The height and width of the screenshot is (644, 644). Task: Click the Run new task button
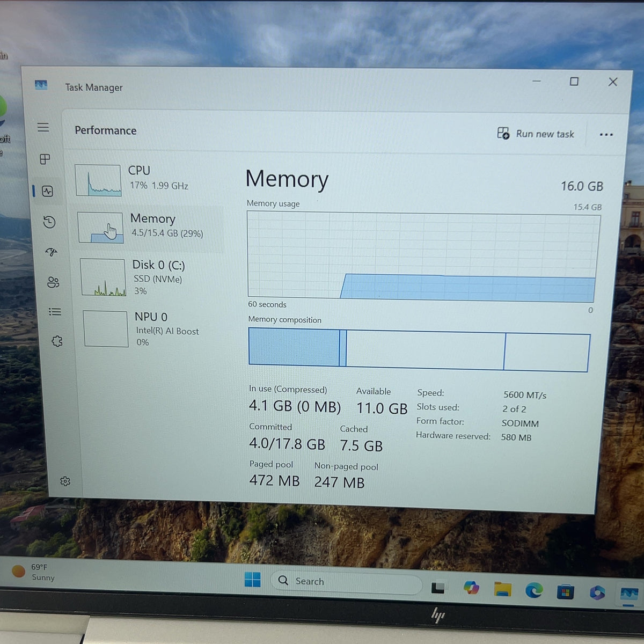coord(536,134)
